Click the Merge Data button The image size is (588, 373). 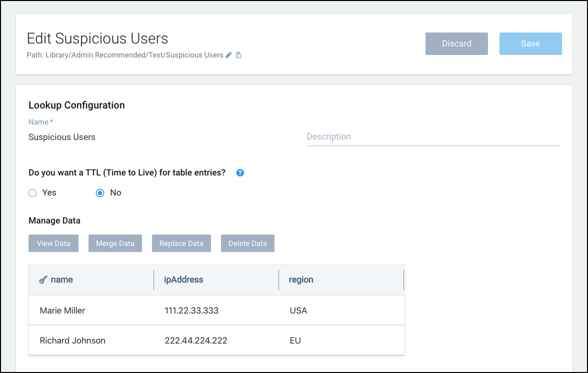point(115,243)
